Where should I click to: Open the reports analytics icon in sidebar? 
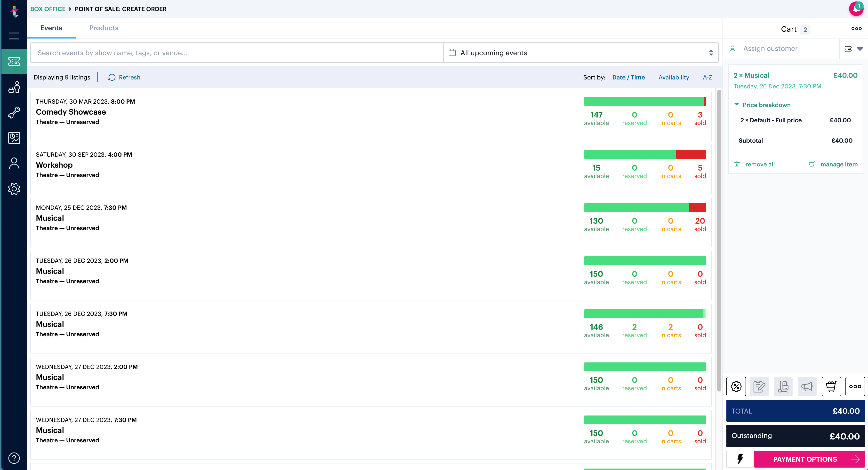pyautogui.click(x=14, y=138)
